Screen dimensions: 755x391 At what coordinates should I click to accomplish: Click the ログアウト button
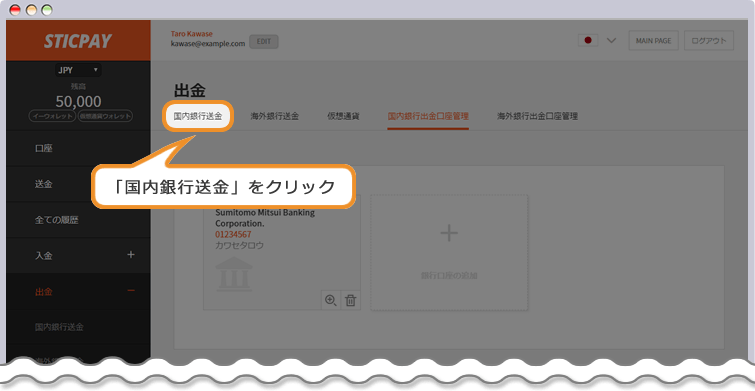[709, 41]
